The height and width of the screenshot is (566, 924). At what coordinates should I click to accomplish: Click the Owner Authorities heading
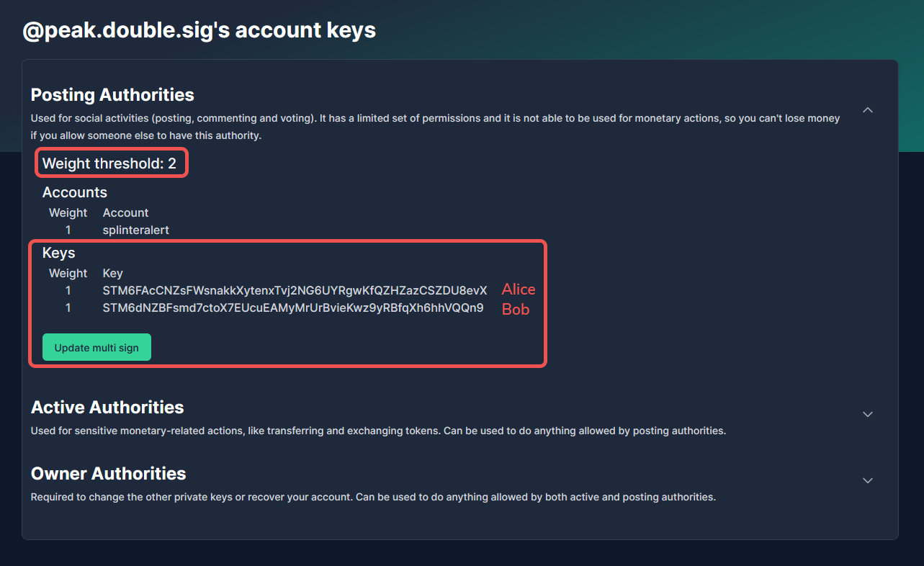pos(108,473)
